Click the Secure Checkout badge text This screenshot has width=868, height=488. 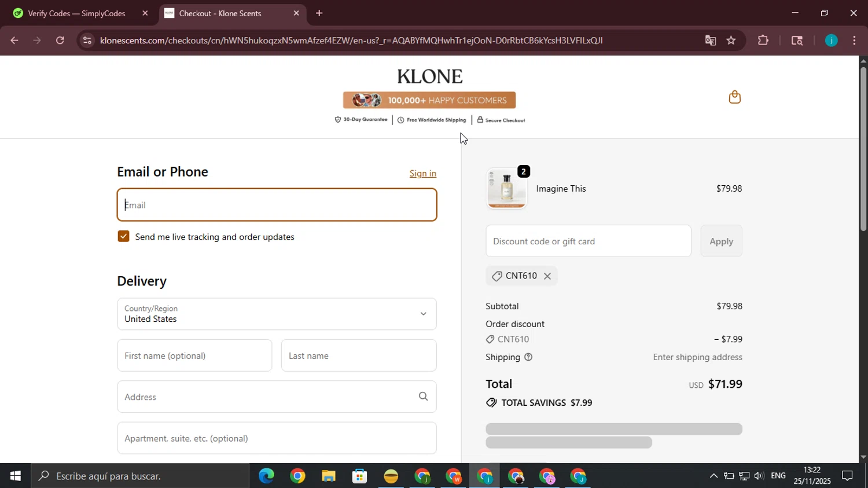[x=505, y=120]
